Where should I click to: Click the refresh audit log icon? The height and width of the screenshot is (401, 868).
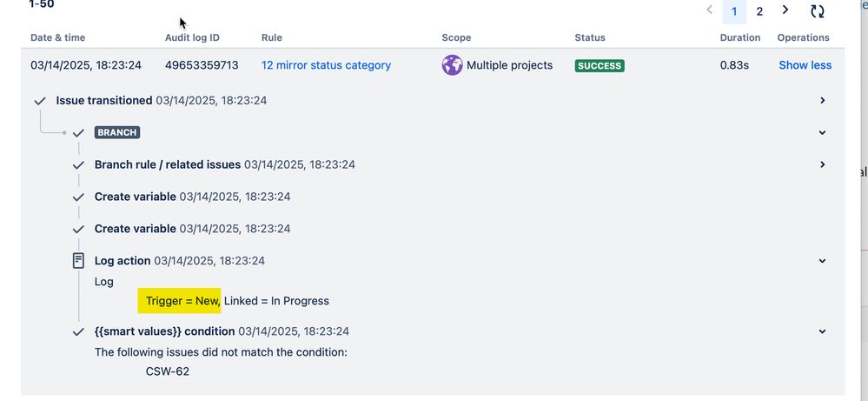click(x=817, y=11)
